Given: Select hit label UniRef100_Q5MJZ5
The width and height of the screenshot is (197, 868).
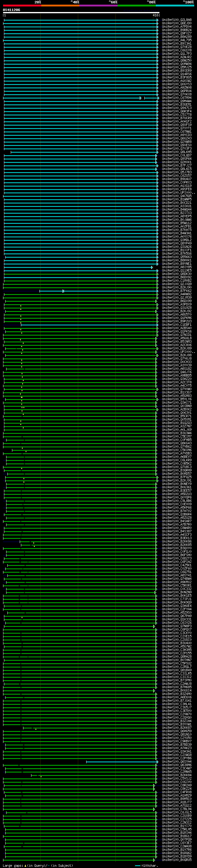Looking at the screenshot, I should pos(176,67).
